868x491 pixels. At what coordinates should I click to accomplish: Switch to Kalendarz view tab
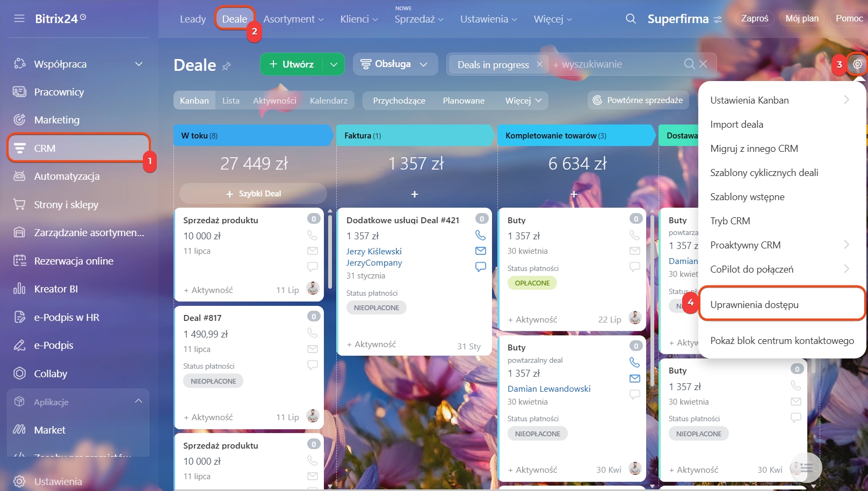pos(329,100)
